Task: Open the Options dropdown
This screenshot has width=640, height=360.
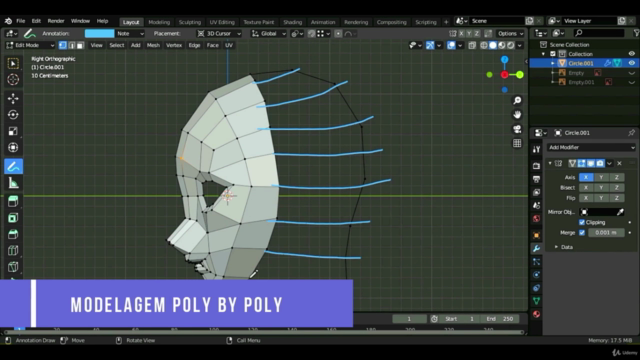Action: (x=510, y=33)
